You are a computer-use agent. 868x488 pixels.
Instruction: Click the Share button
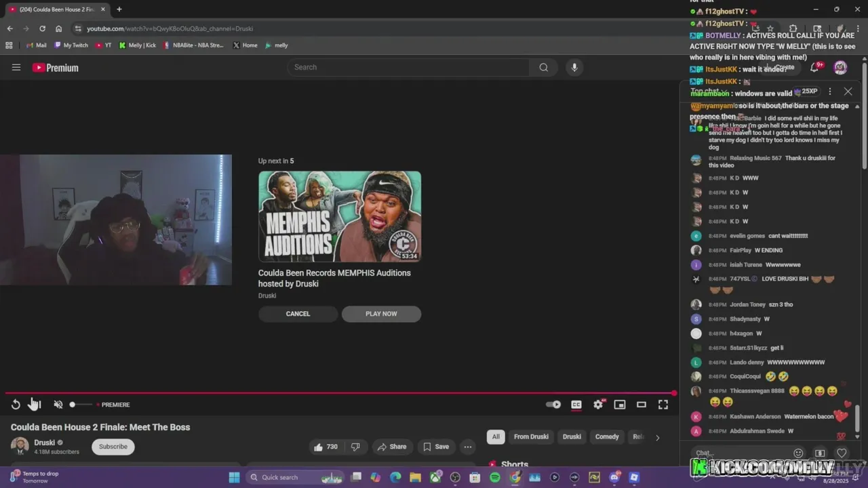(x=392, y=447)
